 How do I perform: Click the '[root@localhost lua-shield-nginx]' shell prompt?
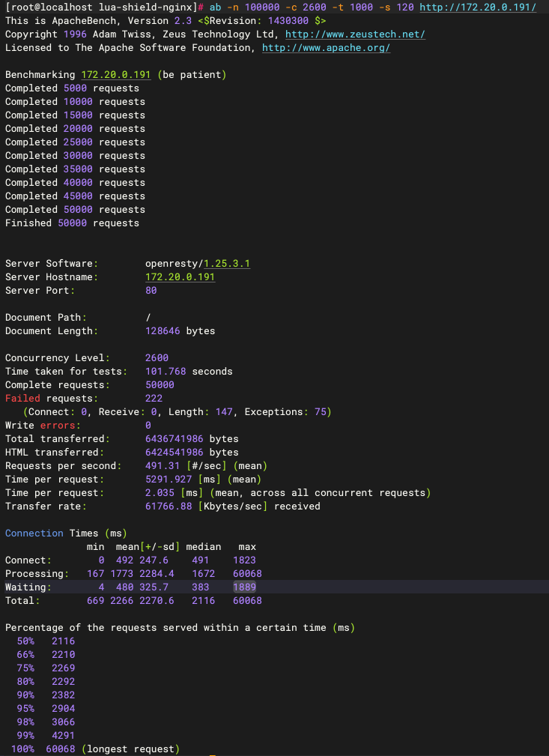pyautogui.click(x=101, y=7)
